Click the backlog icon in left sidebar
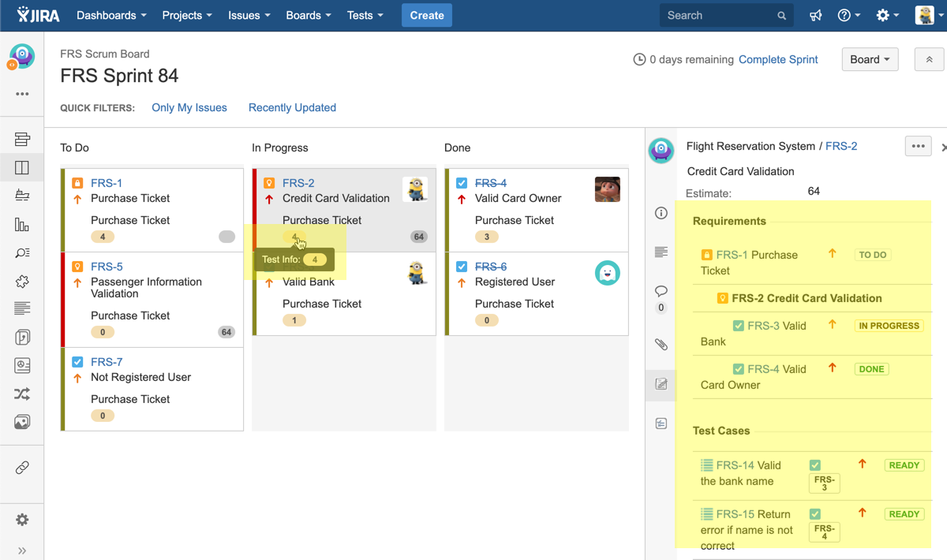Screen dimensions: 947x560 pyautogui.click(x=22, y=140)
